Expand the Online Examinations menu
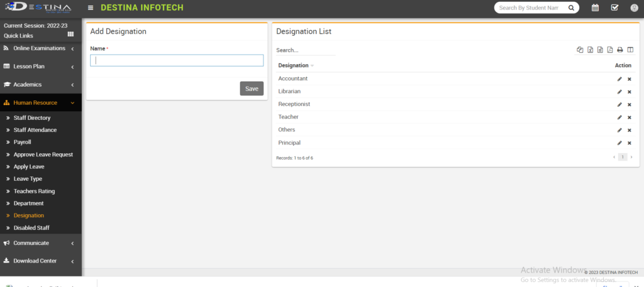This screenshot has width=644, height=287. click(40, 48)
